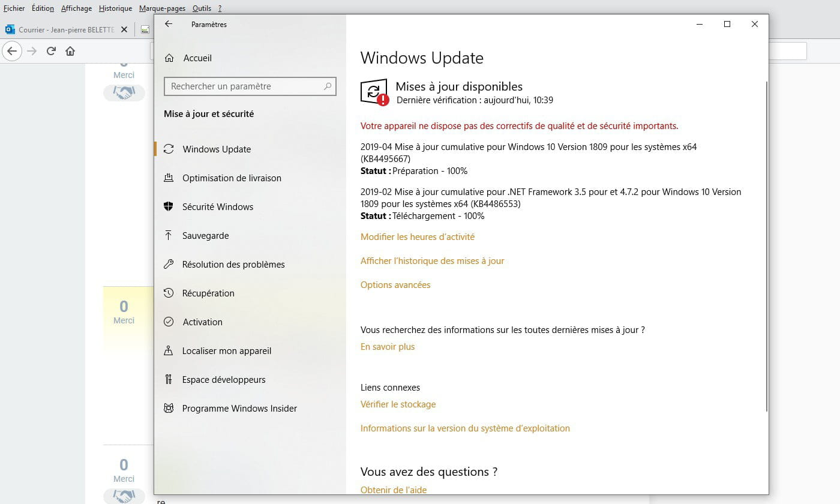Image resolution: width=840 pixels, height=504 pixels.
Task: Click the browser forward arrow button
Action: (32, 51)
